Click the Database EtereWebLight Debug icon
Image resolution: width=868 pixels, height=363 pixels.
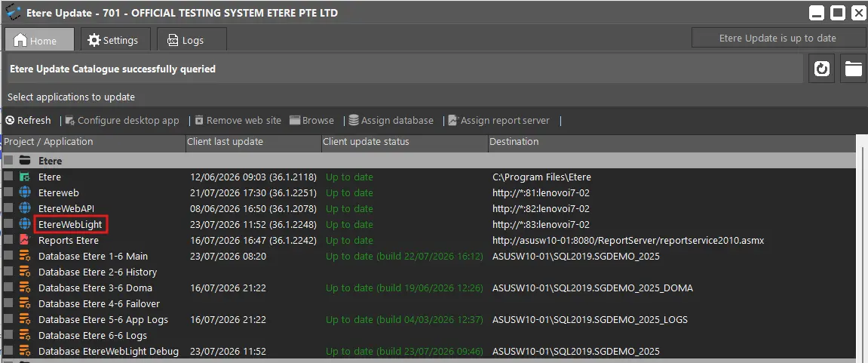click(24, 352)
